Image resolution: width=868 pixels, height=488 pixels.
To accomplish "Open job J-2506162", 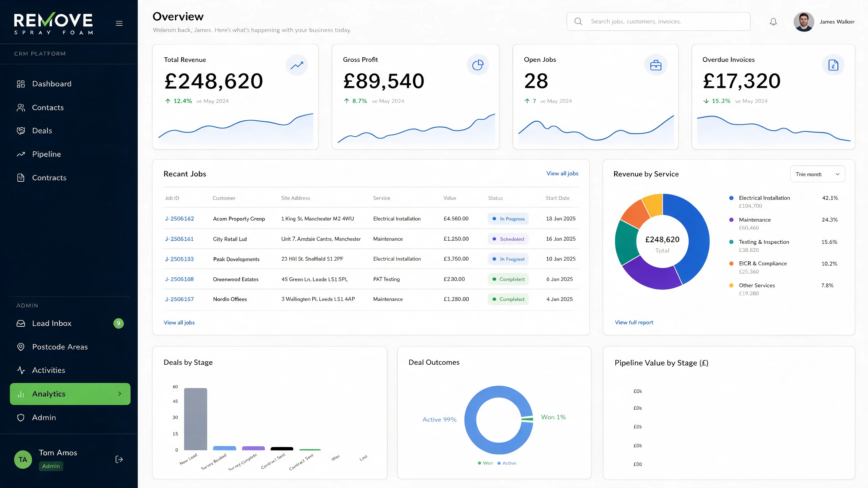I will tap(179, 219).
